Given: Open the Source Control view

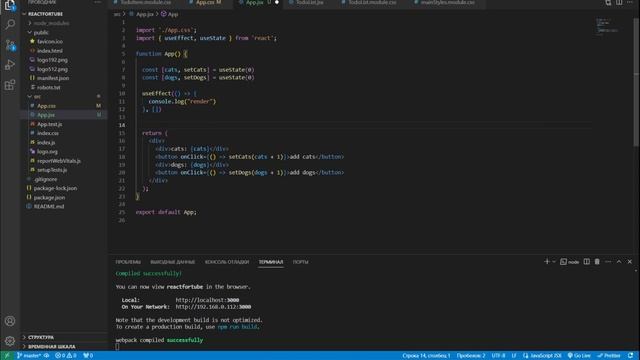Looking at the screenshot, I should pyautogui.click(x=10, y=44).
